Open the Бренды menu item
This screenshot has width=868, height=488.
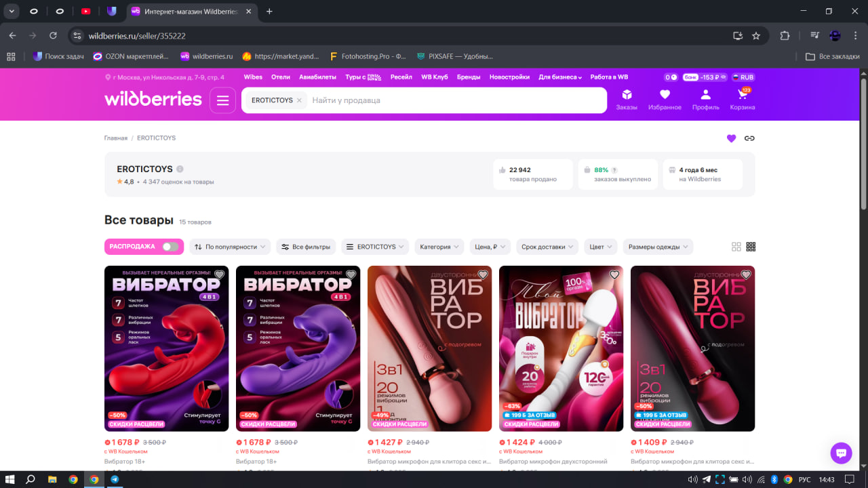(469, 77)
